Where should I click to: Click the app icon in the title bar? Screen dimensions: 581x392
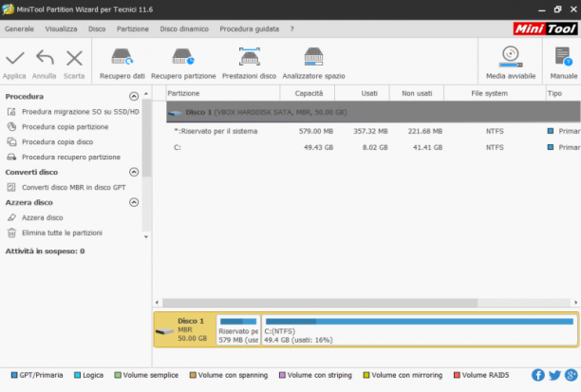tap(8, 9)
